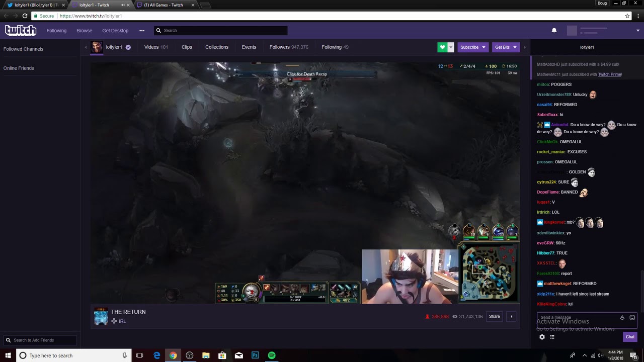644x362 pixels.
Task: Open the Videos tab
Action: 156,47
